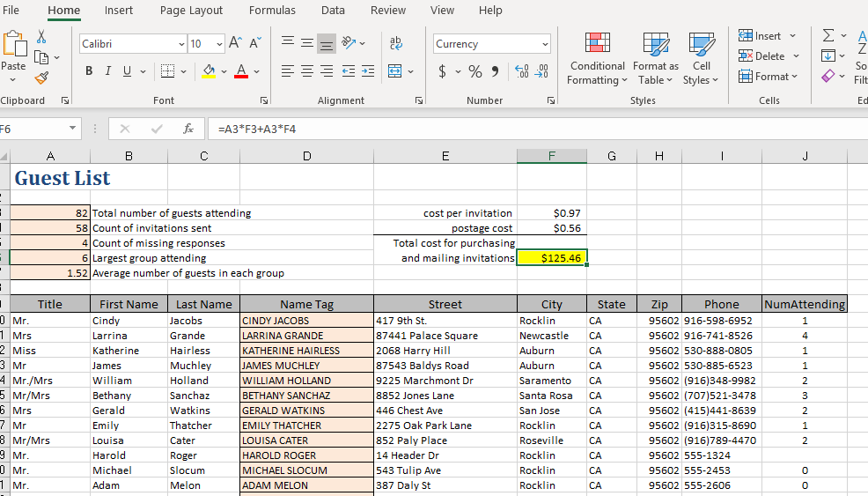
Task: Select column F header
Action: [551, 156]
